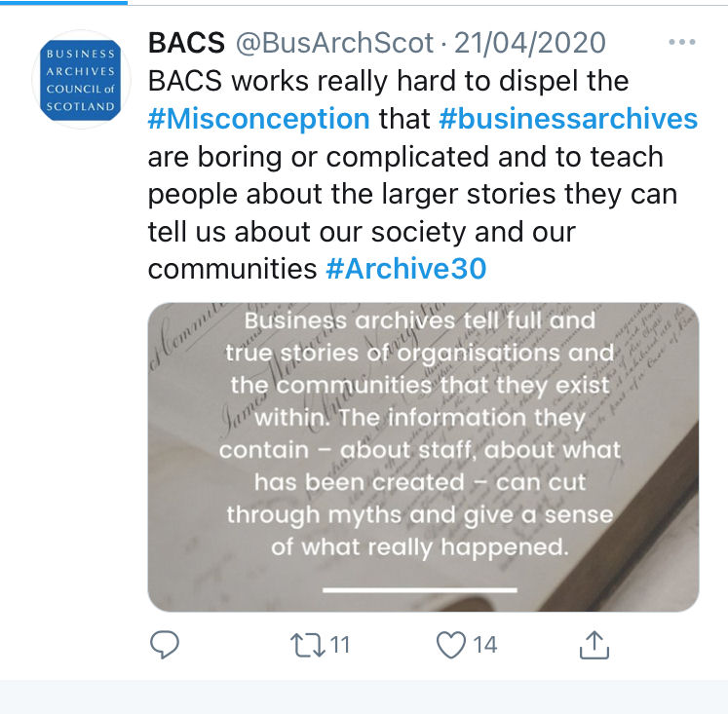Follow the #Misconception hashtag link
Image resolution: width=728 pixels, height=714 pixels.
point(258,119)
